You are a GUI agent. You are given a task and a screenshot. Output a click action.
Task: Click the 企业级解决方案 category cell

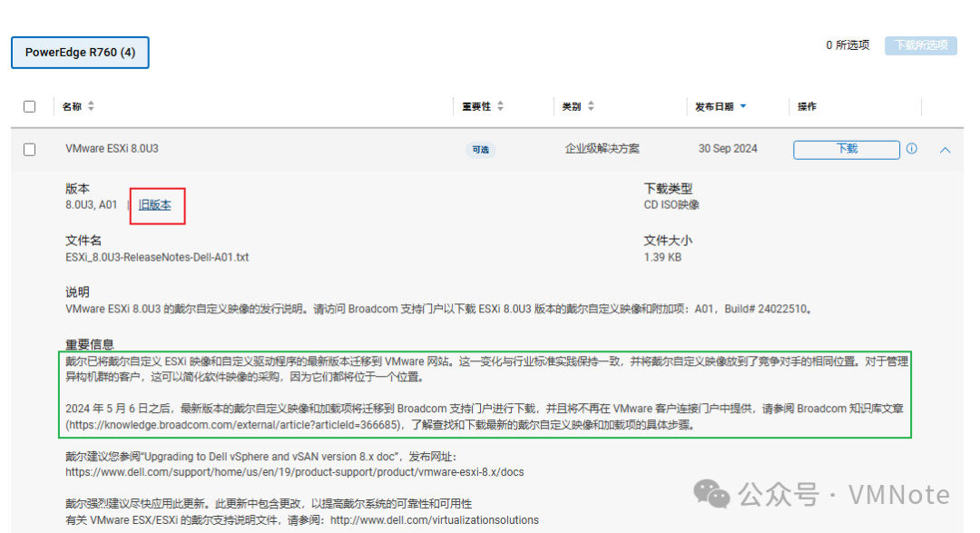(602, 149)
